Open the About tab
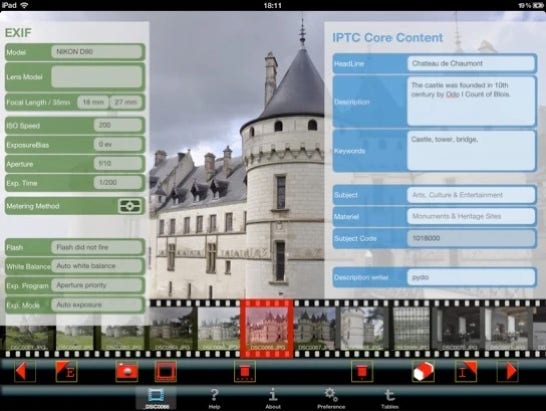546x411 pixels. coord(273,398)
